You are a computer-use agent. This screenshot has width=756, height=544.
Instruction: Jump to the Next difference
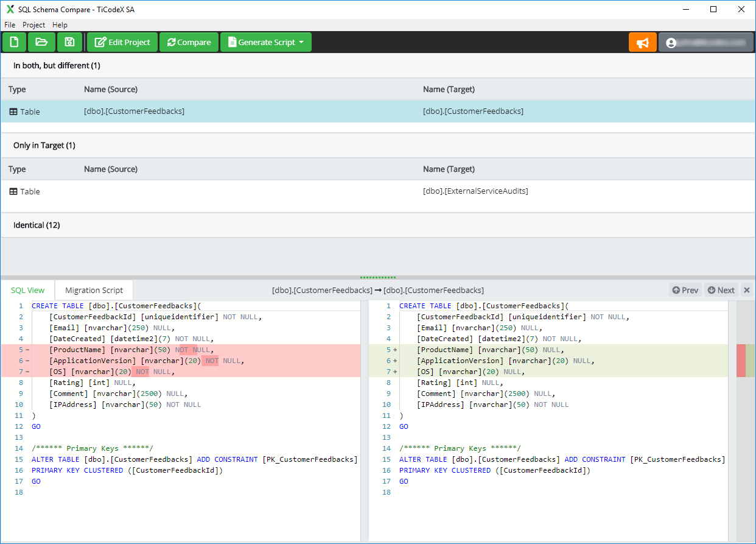(721, 290)
